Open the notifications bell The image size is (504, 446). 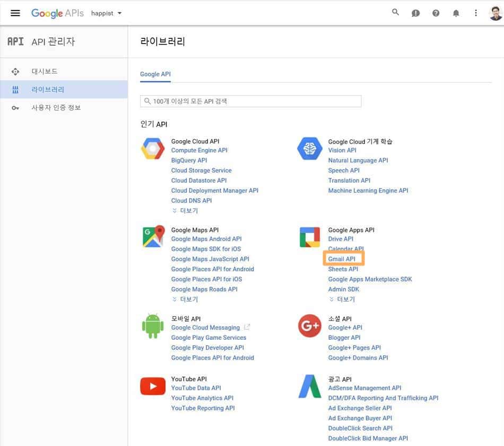456,12
